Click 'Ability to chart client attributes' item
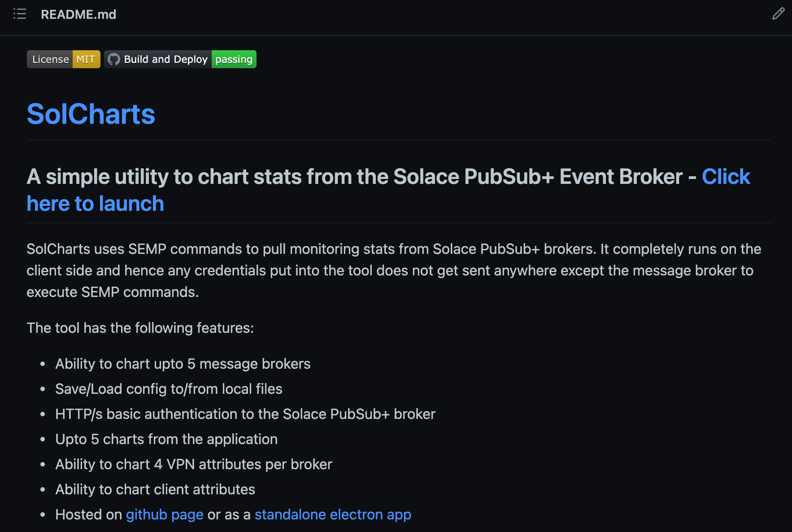 155,489
